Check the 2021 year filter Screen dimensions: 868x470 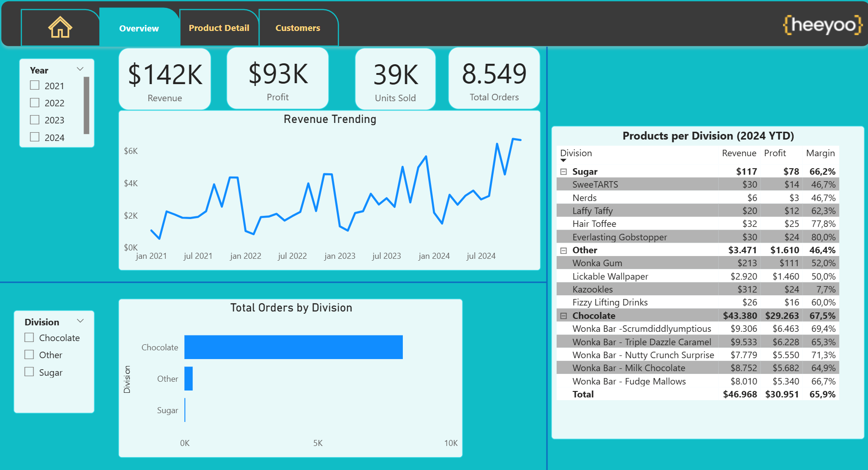pos(35,85)
